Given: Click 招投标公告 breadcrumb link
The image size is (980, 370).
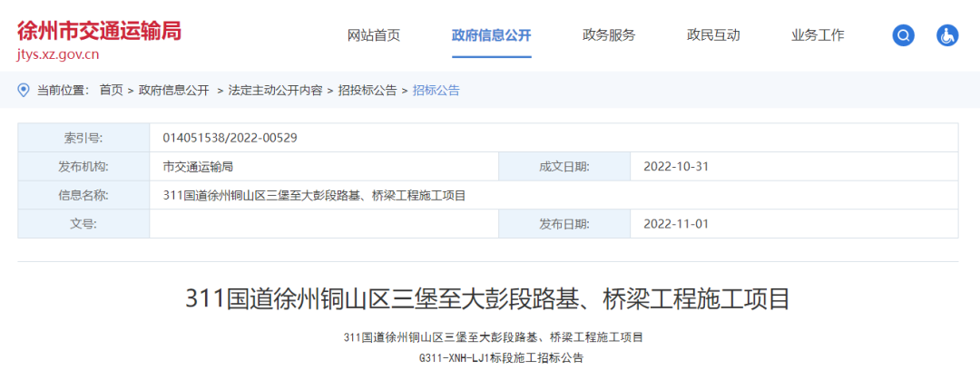Looking at the screenshot, I should (x=367, y=90).
